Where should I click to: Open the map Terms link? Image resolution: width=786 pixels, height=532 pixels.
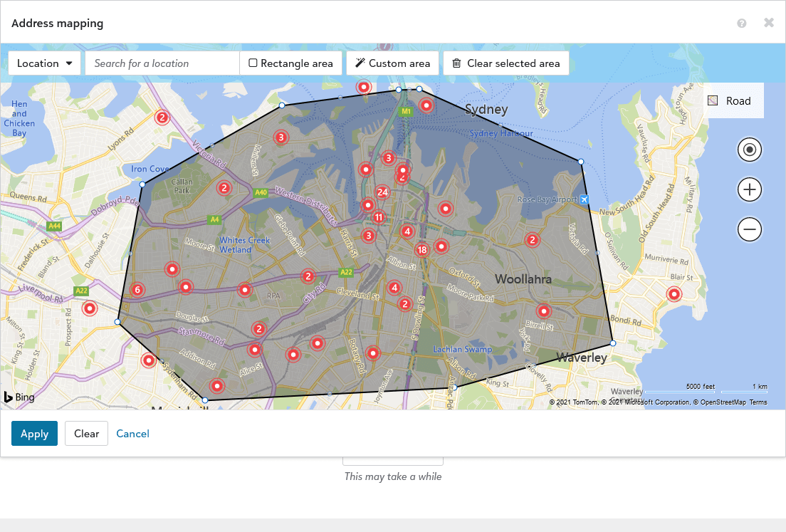point(758,402)
